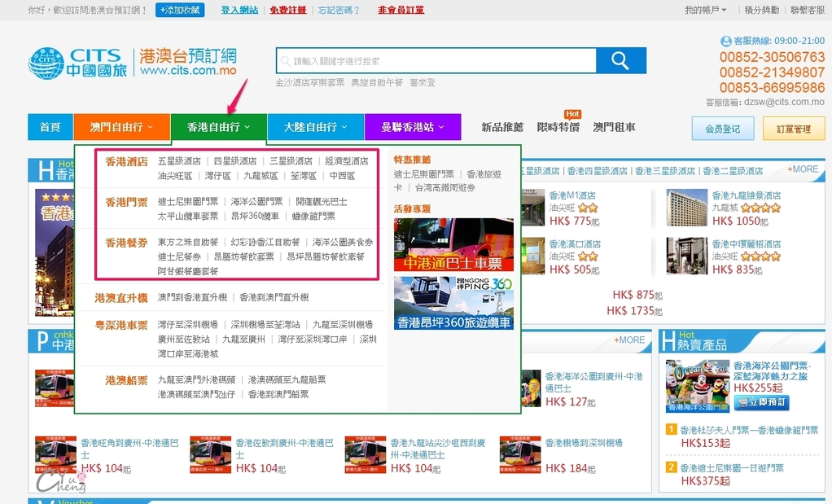Expand the 澳門自由行 menu

121,127
